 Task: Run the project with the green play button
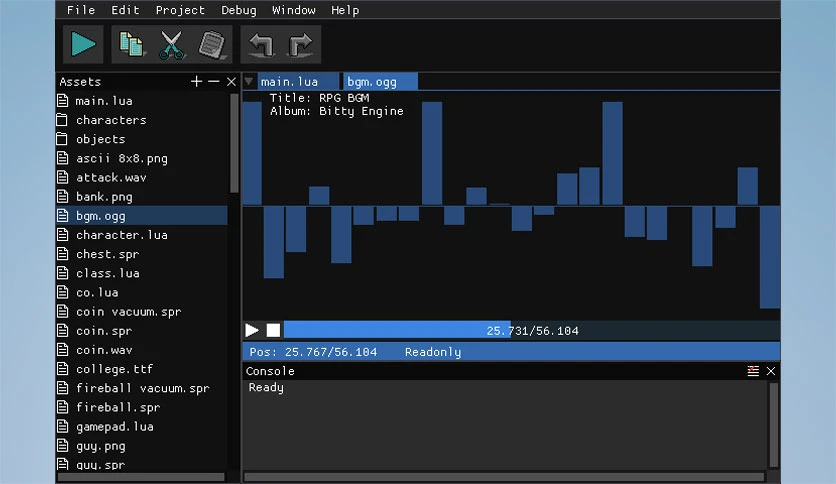[84, 44]
